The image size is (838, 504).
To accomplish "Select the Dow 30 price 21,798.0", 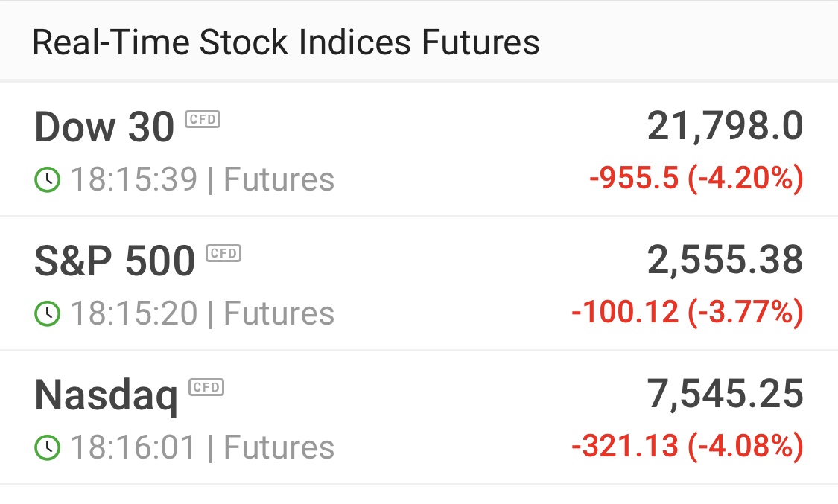I will [726, 127].
